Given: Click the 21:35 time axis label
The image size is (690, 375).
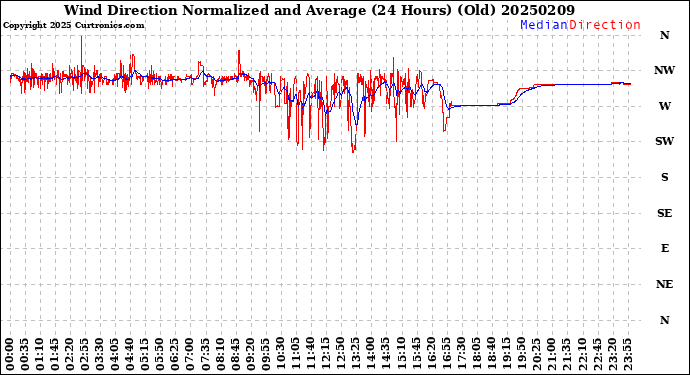Looking at the screenshot, I should (566, 355).
